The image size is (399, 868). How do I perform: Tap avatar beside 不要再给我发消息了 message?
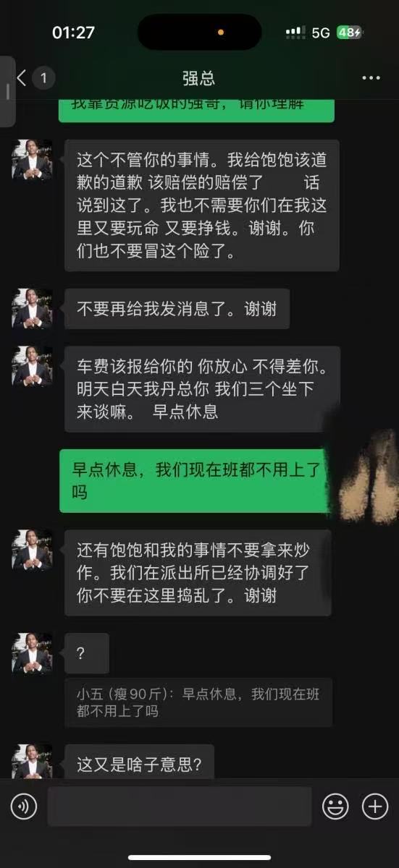[x=32, y=309]
